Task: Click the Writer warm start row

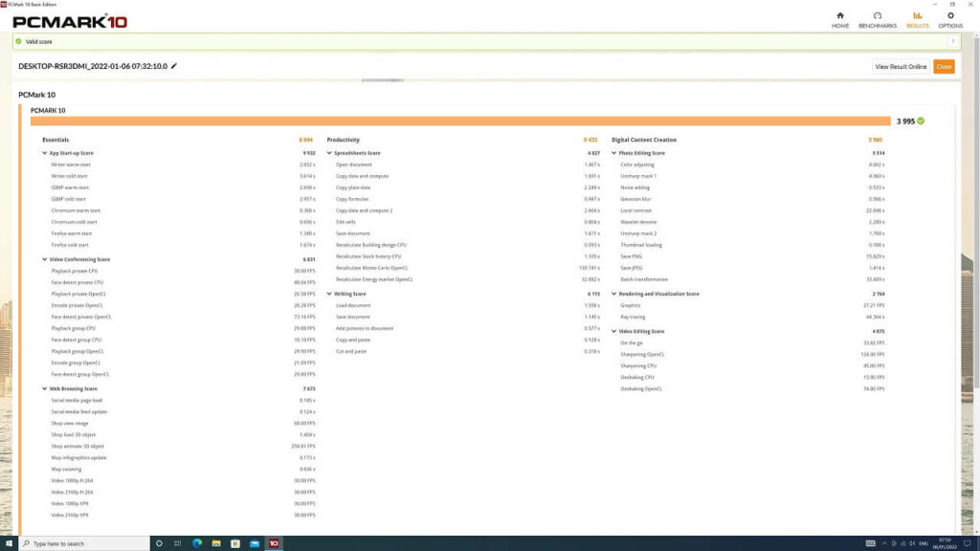Action: click(x=183, y=165)
